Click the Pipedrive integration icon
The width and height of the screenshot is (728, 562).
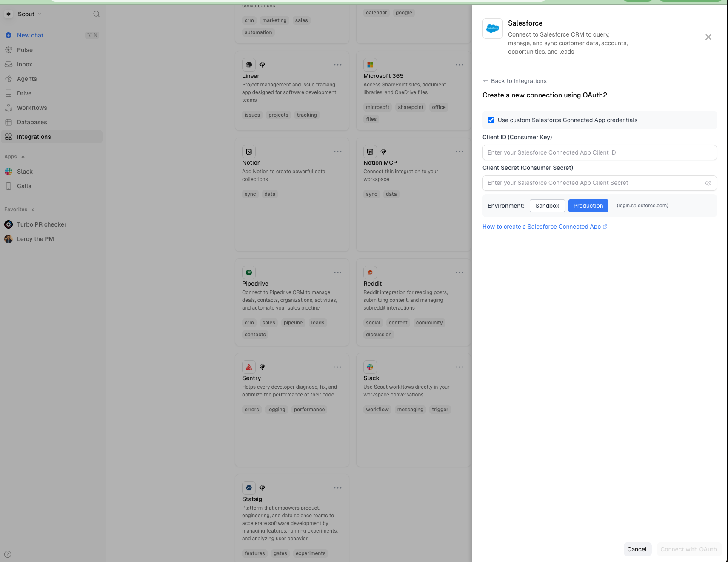(249, 272)
